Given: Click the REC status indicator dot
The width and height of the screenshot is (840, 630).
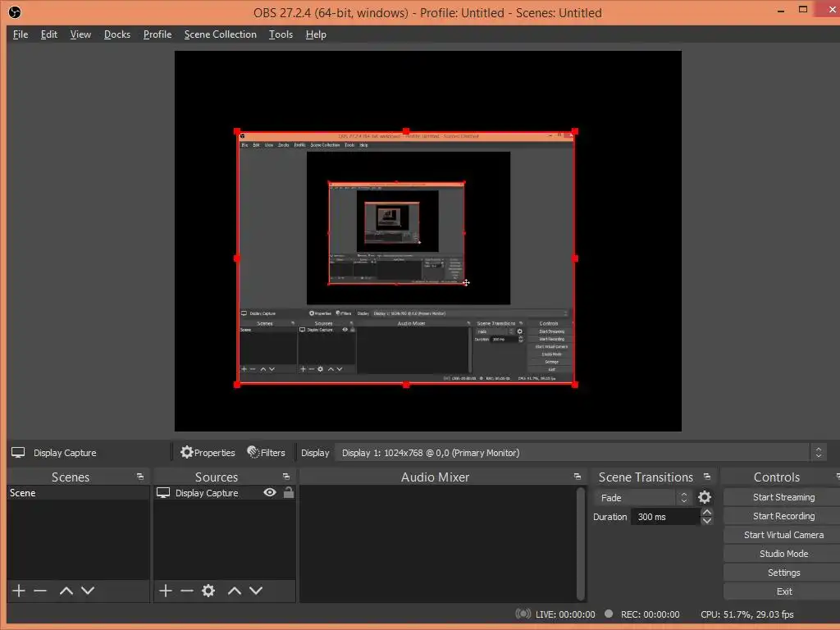Looking at the screenshot, I should 609,614.
